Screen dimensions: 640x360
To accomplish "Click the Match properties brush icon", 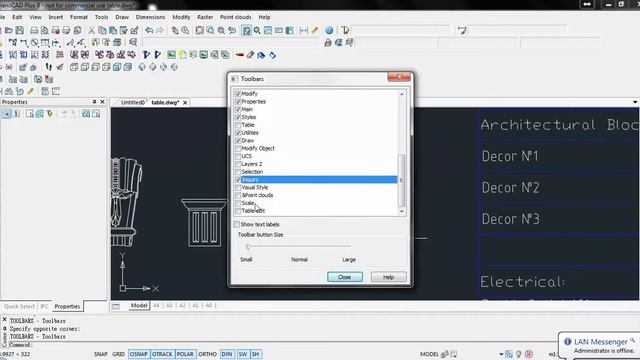I will (x=134, y=30).
